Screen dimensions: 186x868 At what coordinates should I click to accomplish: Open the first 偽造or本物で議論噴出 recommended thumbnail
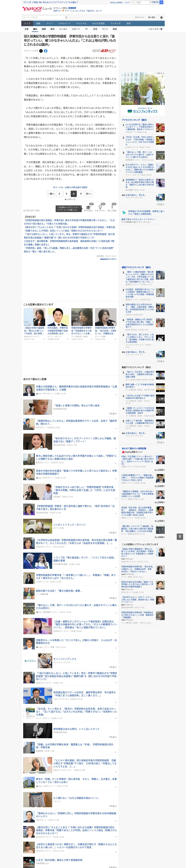point(34,317)
